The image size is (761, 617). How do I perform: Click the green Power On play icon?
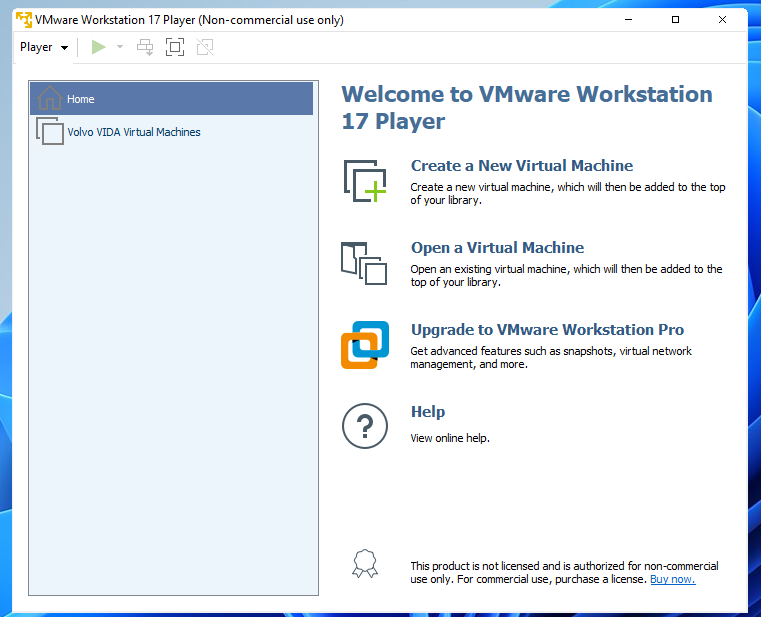point(99,47)
